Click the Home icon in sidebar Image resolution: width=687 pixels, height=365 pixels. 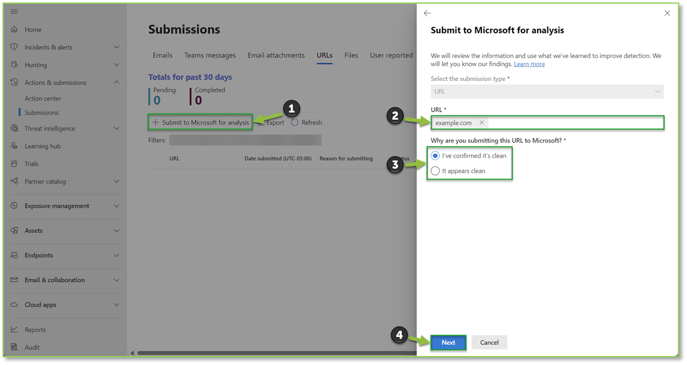click(x=14, y=29)
